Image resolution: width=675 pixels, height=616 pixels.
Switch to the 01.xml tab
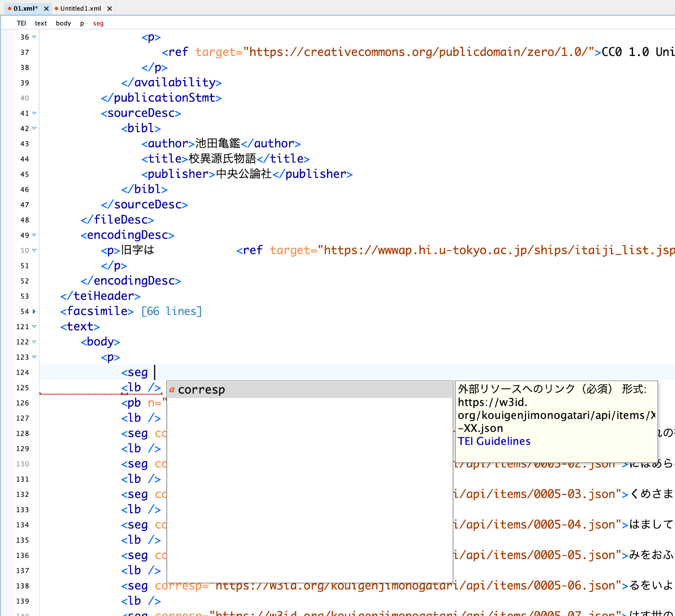[x=26, y=8]
